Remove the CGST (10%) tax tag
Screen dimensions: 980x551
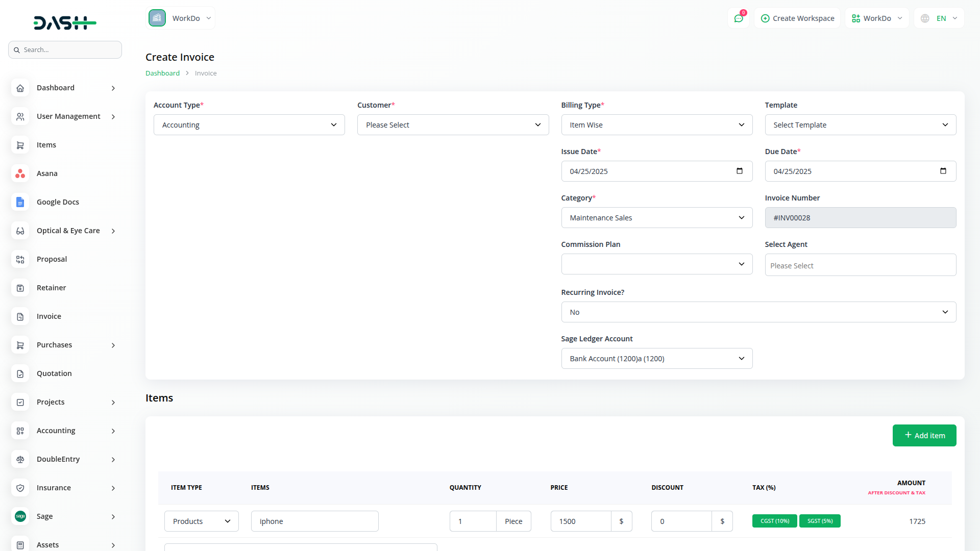774,521
